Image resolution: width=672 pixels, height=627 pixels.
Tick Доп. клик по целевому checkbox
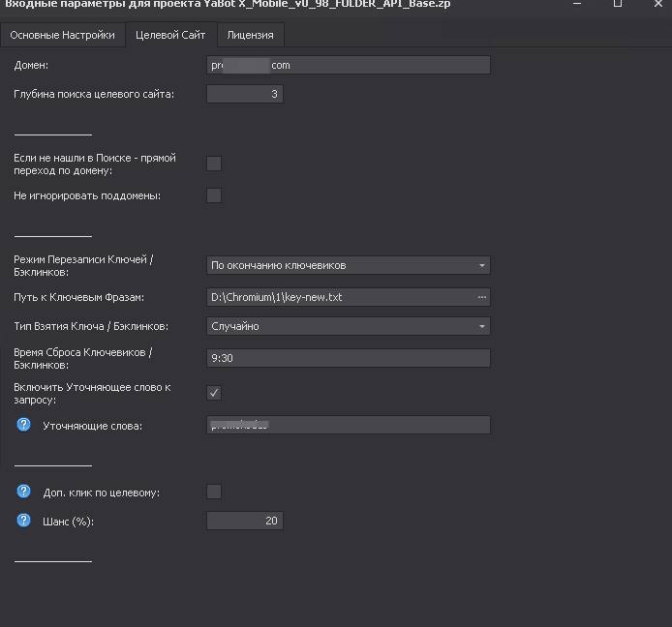click(x=214, y=492)
